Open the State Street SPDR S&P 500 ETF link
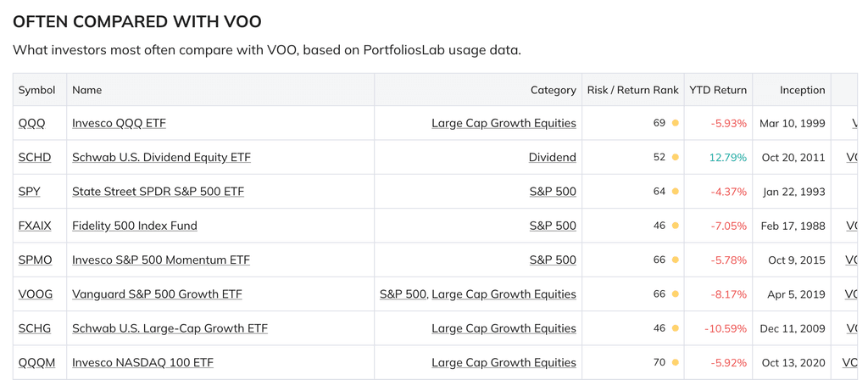 click(158, 192)
